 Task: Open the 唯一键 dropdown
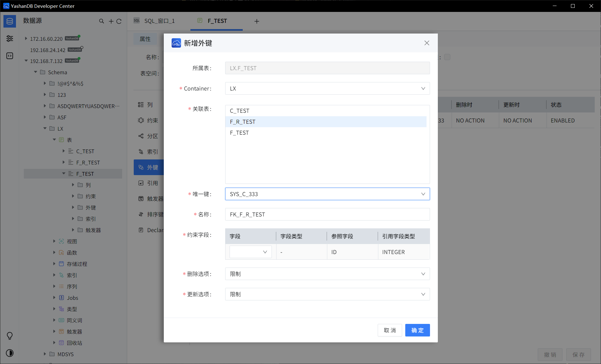click(327, 194)
